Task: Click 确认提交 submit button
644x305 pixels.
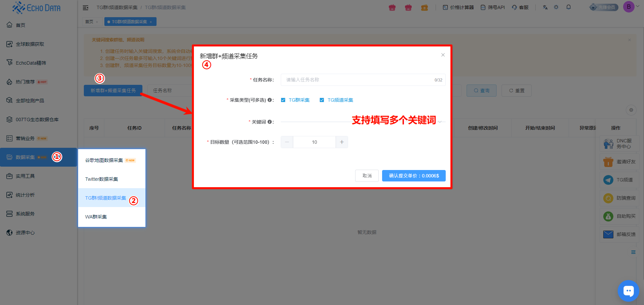Action: coord(414,176)
